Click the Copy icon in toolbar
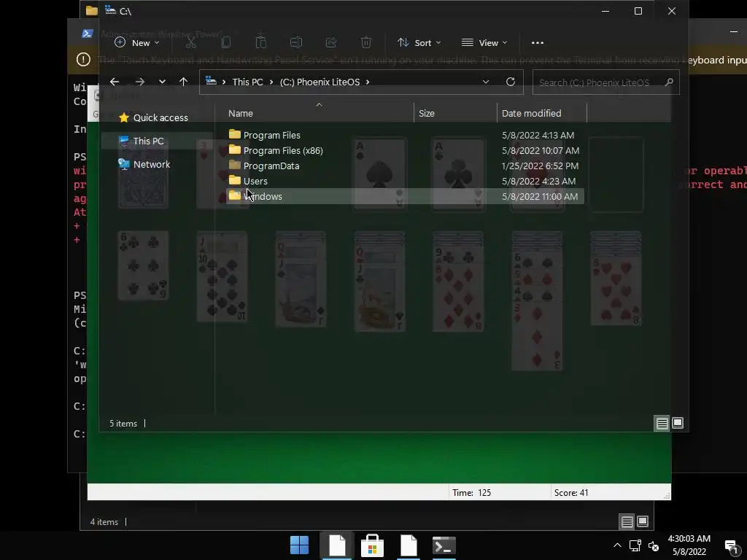This screenshot has height=560, width=747. 226,43
